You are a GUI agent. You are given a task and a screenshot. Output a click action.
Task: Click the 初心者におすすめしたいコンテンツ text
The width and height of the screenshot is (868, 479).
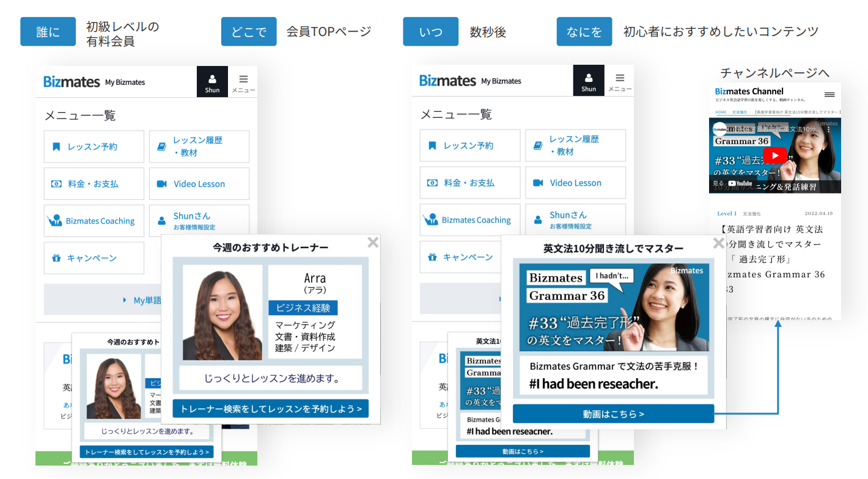point(721,31)
